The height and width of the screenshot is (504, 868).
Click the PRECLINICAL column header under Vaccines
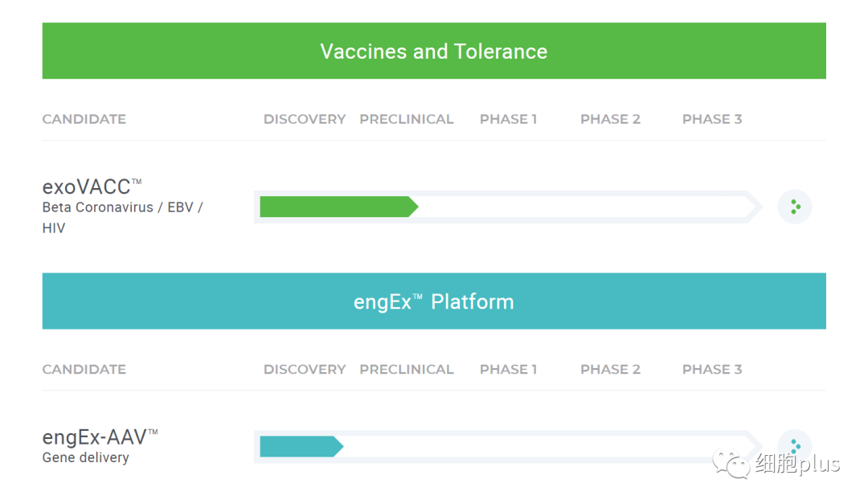[x=407, y=119]
